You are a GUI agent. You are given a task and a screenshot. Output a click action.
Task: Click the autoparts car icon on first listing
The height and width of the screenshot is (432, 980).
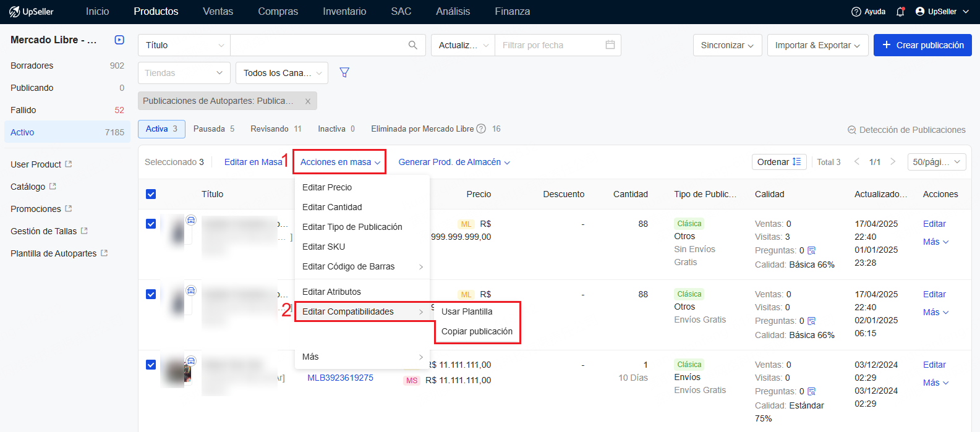(191, 220)
